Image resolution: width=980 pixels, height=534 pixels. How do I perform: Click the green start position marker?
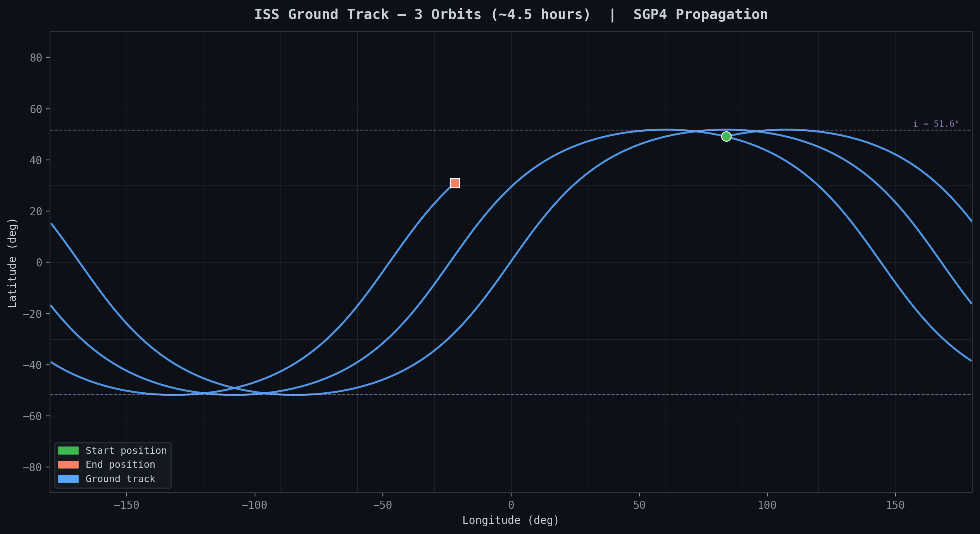point(726,136)
